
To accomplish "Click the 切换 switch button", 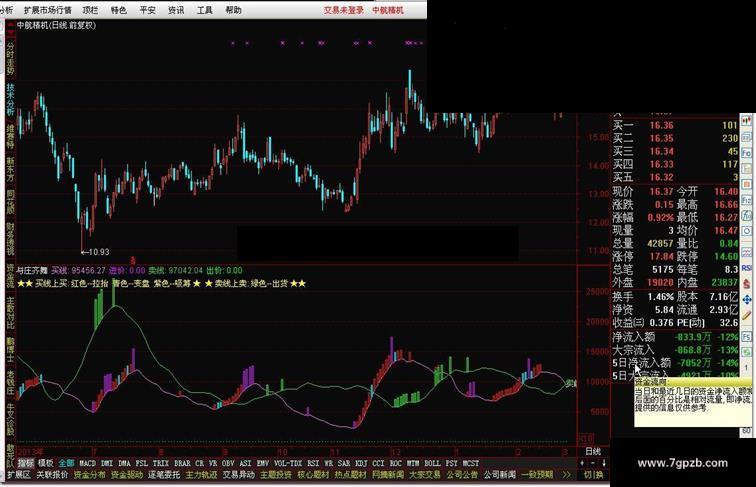I will point(593,474).
